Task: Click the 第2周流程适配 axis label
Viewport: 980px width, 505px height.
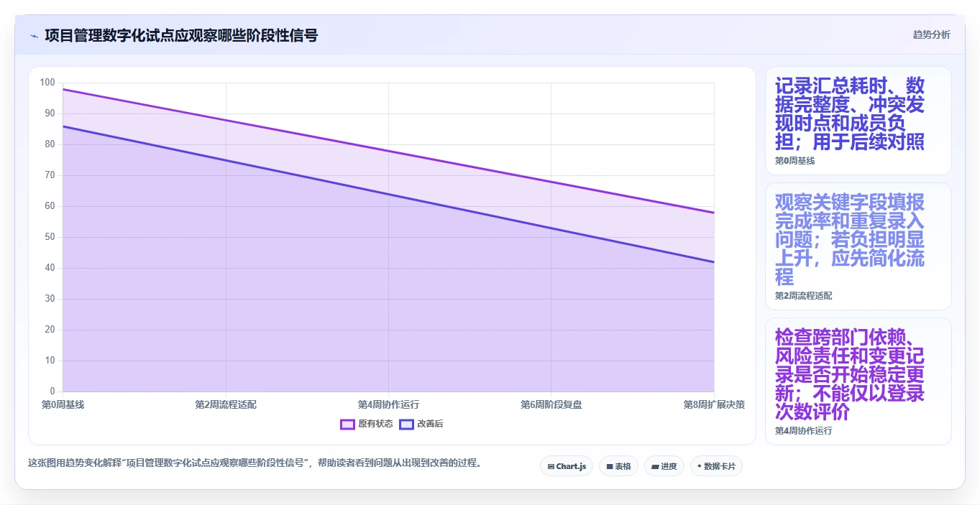Action: (226, 405)
